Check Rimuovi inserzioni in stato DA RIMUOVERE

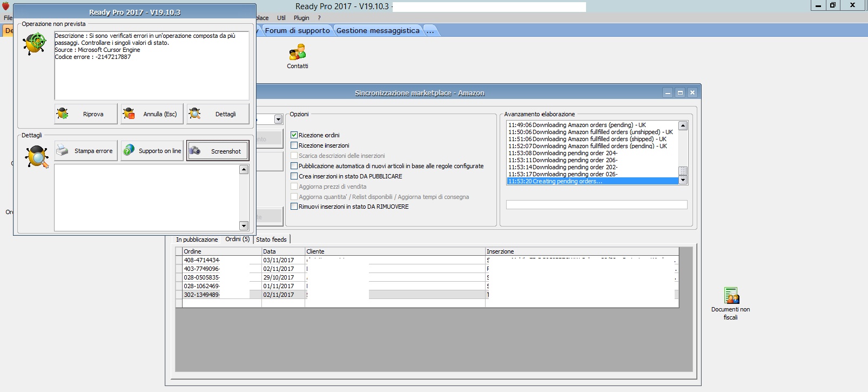pos(294,207)
